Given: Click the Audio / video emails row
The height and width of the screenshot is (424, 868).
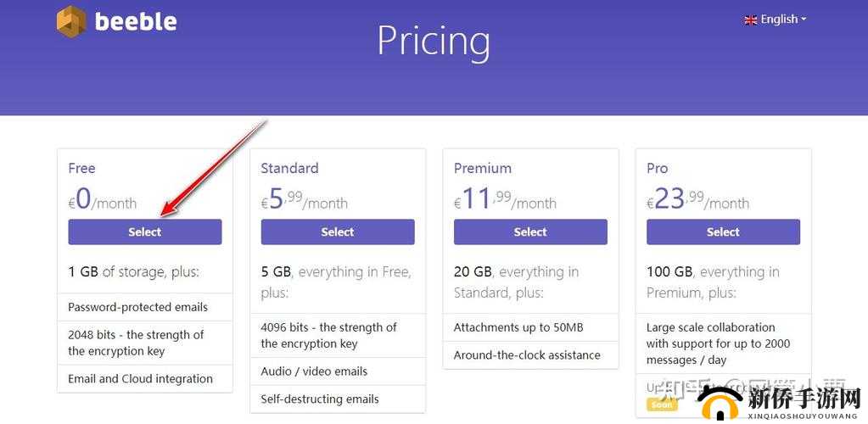Looking at the screenshot, I should tap(315, 371).
